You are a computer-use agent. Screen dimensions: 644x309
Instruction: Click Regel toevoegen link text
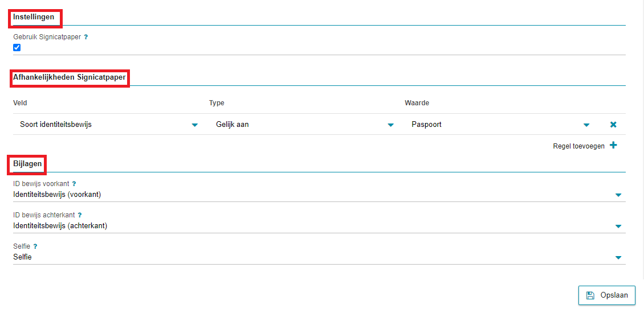tap(578, 146)
